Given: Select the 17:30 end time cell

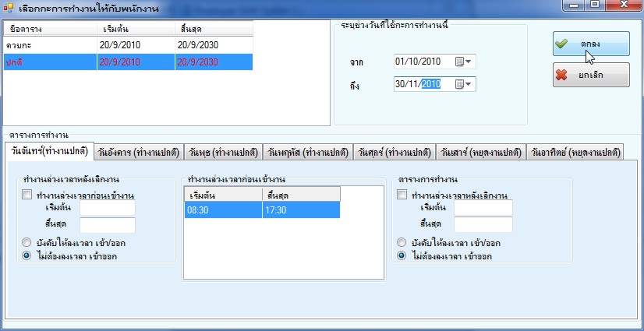Looking at the screenshot, I should (x=301, y=210).
